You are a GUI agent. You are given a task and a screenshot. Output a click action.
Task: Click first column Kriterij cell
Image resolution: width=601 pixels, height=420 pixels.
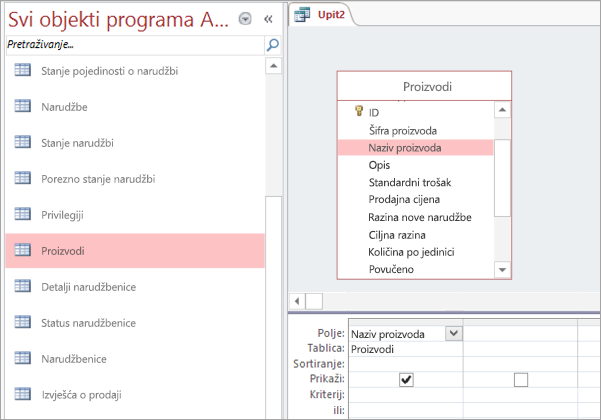pos(406,395)
